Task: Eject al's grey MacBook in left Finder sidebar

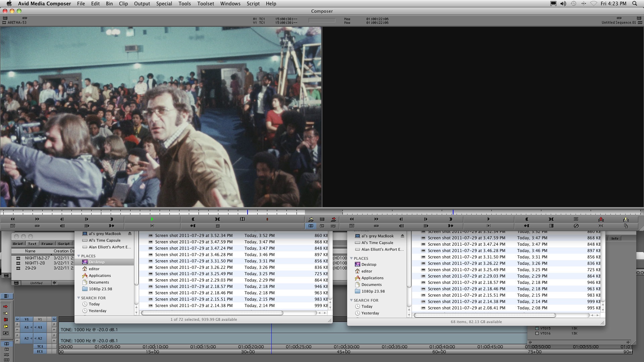Action: pyautogui.click(x=130, y=234)
